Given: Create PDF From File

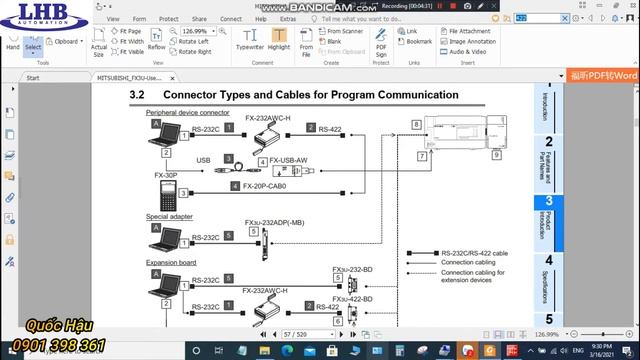Looking at the screenshot, I should [306, 42].
